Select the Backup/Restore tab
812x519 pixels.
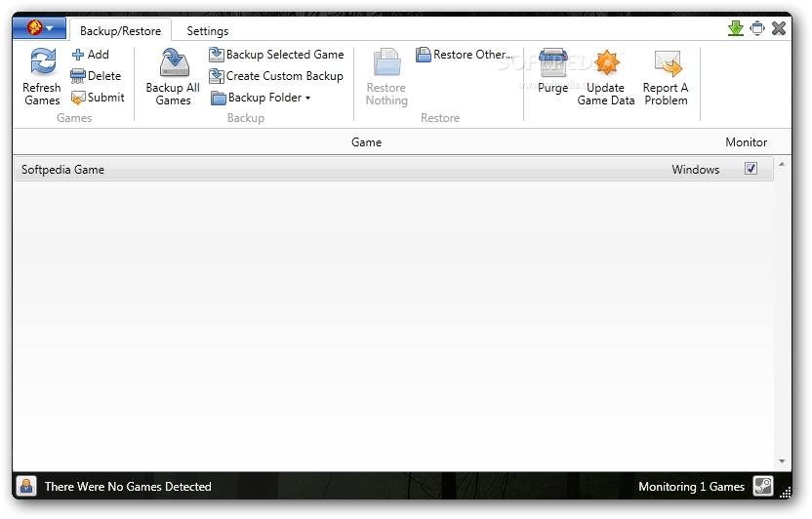tap(121, 31)
